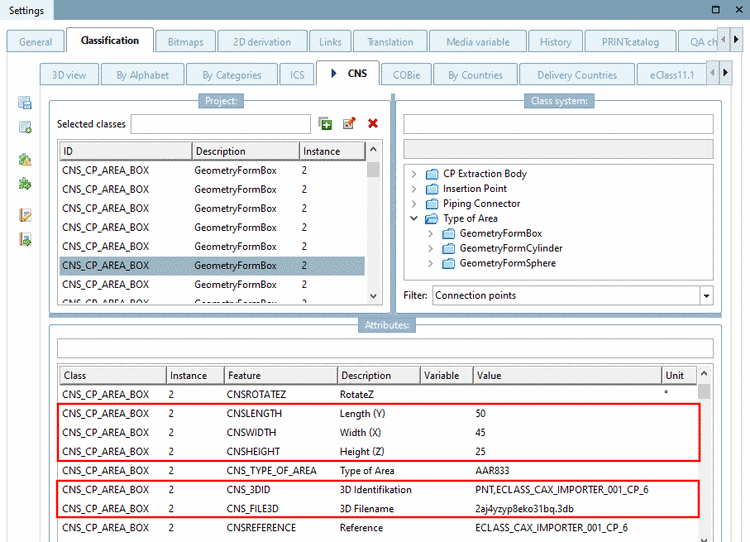Image resolution: width=750 pixels, height=542 pixels.
Task: Click the Feature column header in Attributes
Action: [x=278, y=375]
